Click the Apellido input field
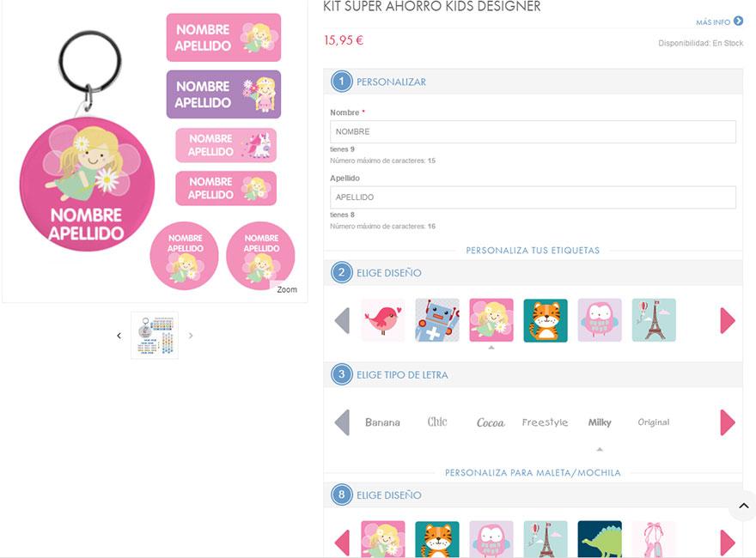756x558 pixels. [533, 197]
